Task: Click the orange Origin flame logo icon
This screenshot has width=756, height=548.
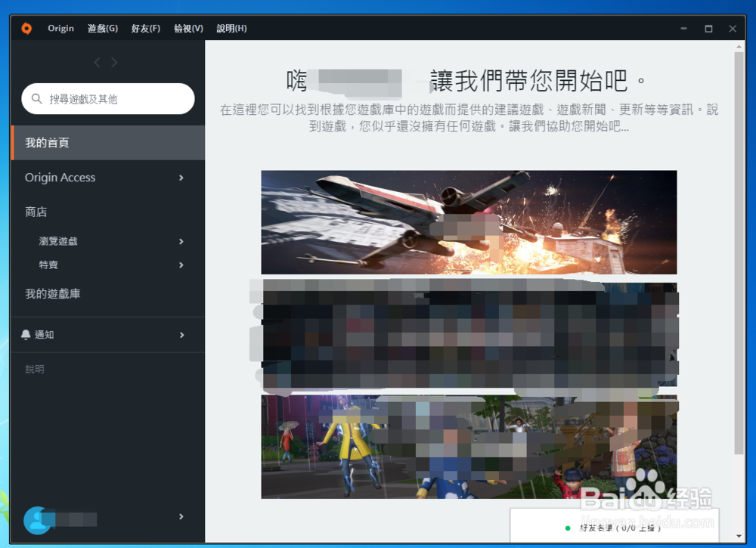Action: click(x=28, y=28)
